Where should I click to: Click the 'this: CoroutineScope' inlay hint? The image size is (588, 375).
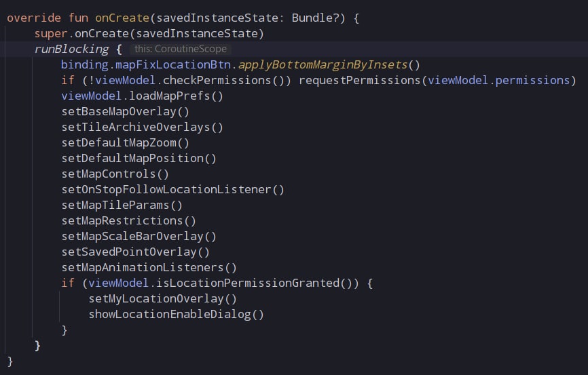point(181,49)
